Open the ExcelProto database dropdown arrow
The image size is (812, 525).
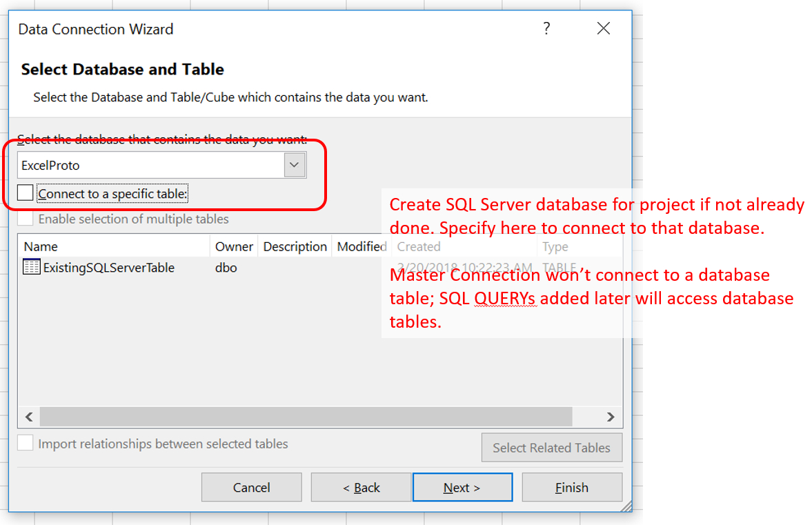pos(295,166)
